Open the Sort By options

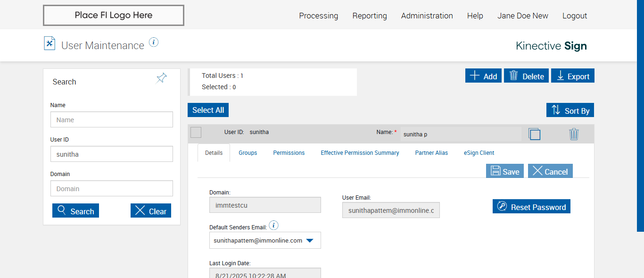[570, 110]
